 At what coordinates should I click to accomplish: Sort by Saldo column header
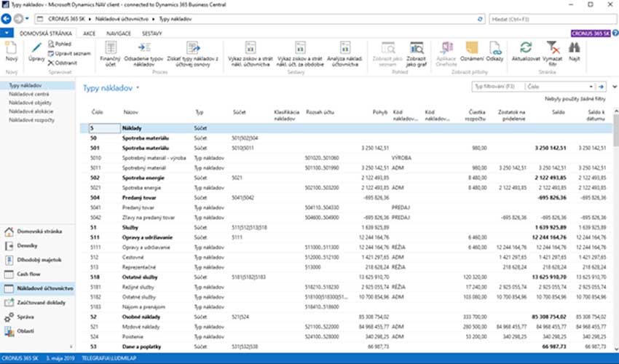pos(559,112)
